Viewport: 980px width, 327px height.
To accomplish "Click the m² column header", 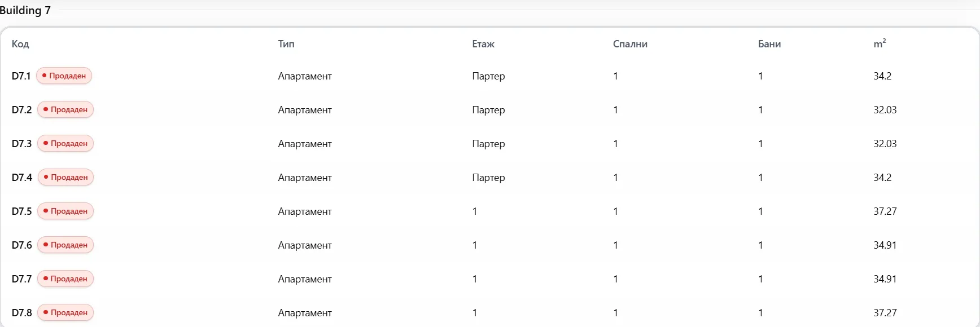I will click(880, 43).
